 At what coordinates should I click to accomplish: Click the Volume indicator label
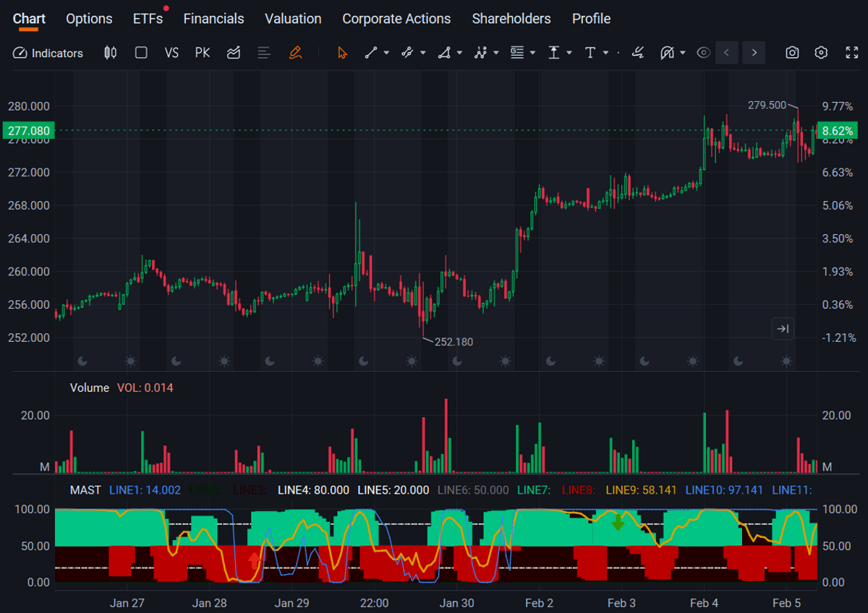pos(90,387)
